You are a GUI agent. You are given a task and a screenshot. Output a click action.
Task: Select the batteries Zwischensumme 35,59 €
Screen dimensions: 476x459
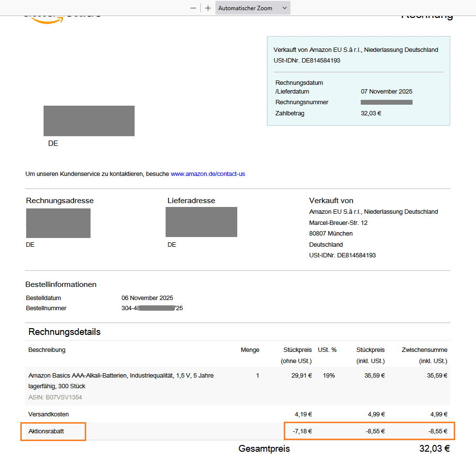[437, 376]
